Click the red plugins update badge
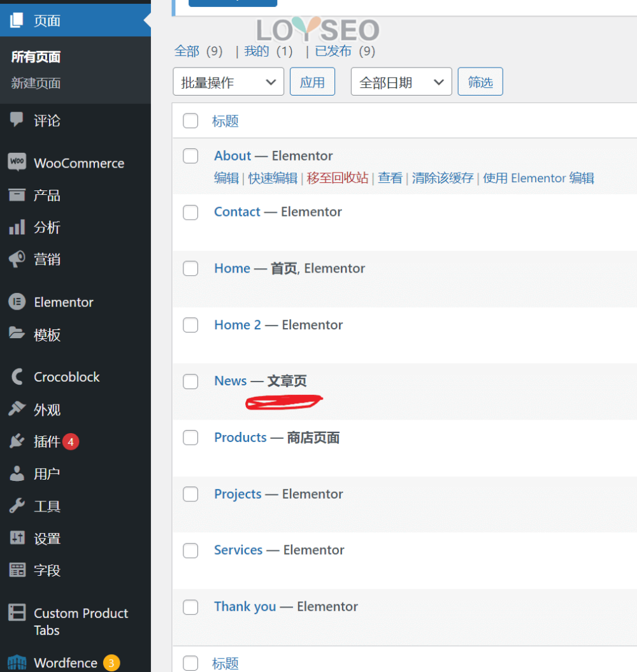This screenshot has height=672, width=637. coord(71,441)
